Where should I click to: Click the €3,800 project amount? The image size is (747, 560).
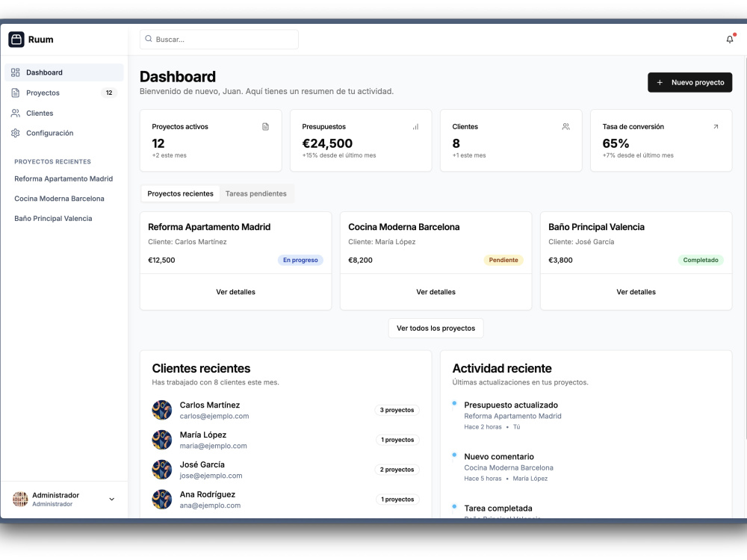(x=560, y=260)
